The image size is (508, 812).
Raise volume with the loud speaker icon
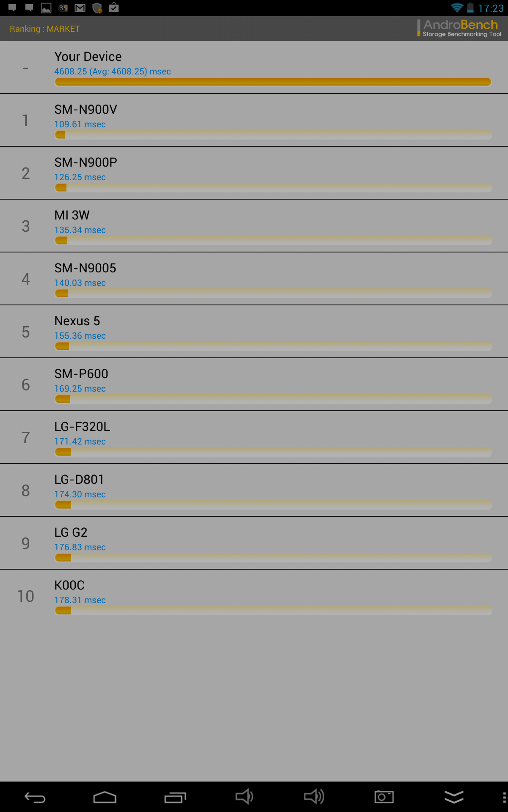(314, 797)
